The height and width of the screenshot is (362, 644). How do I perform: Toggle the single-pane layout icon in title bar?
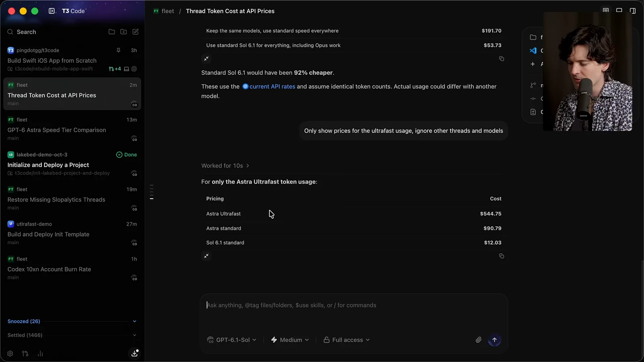point(619,10)
